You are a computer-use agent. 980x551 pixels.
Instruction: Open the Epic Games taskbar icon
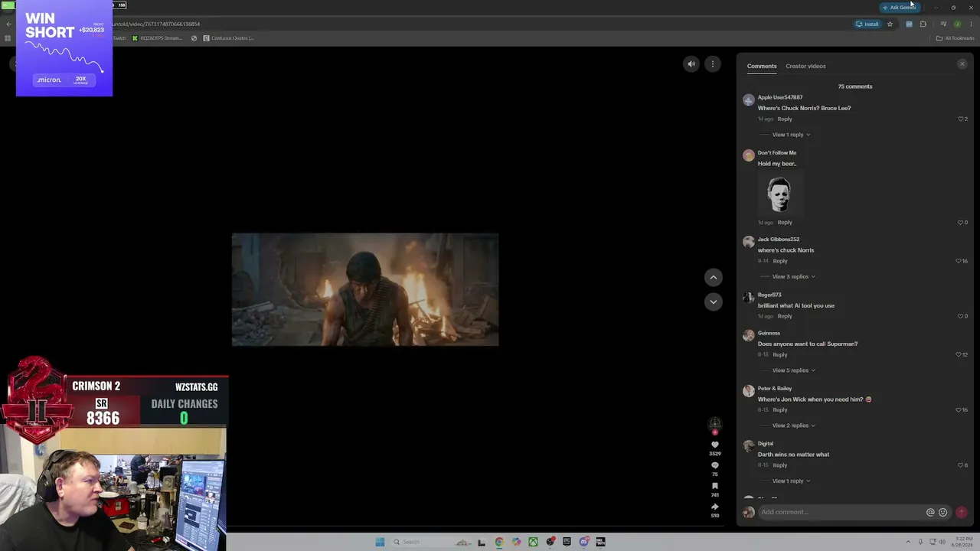[567, 542]
